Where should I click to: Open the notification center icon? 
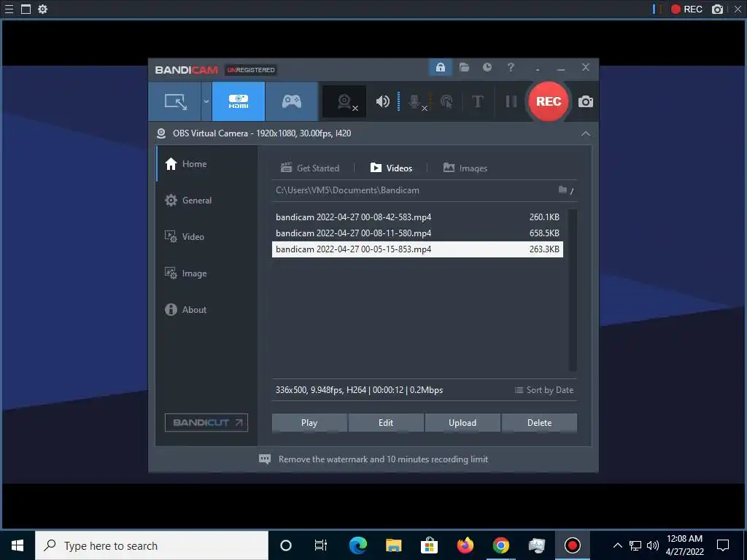pos(723,545)
